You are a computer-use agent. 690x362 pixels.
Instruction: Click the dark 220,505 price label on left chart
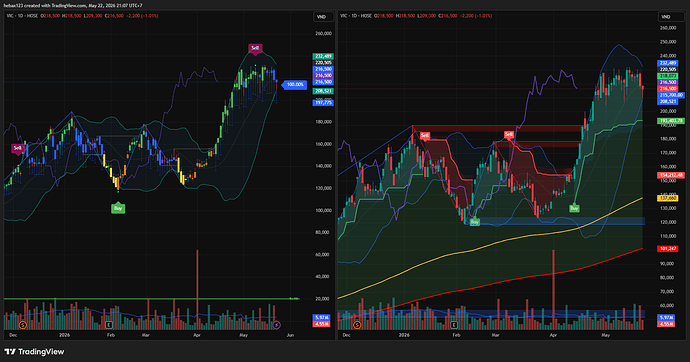pos(323,63)
